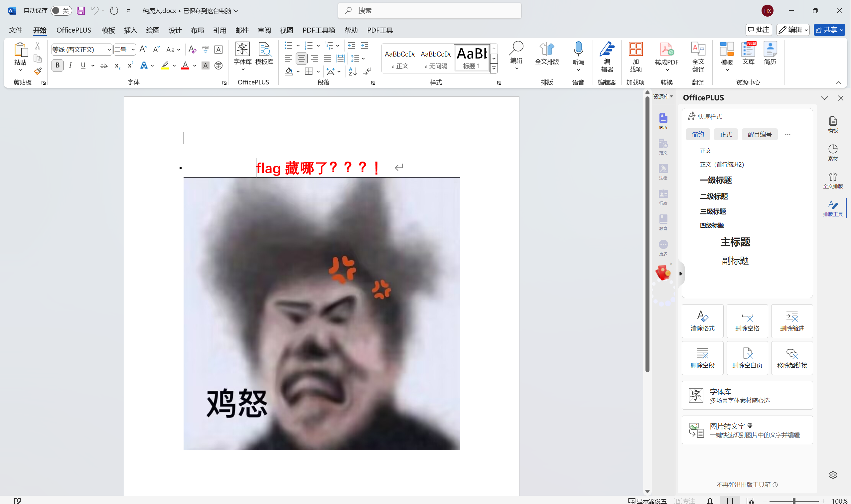Toggle Bold formatting
The height and width of the screenshot is (504, 851).
click(x=58, y=65)
